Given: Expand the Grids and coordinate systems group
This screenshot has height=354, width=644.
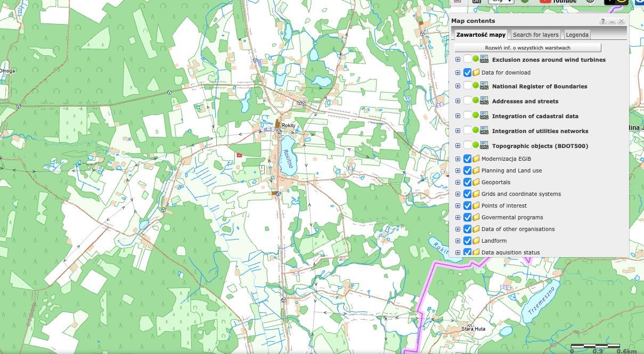Looking at the screenshot, I should click(x=458, y=194).
